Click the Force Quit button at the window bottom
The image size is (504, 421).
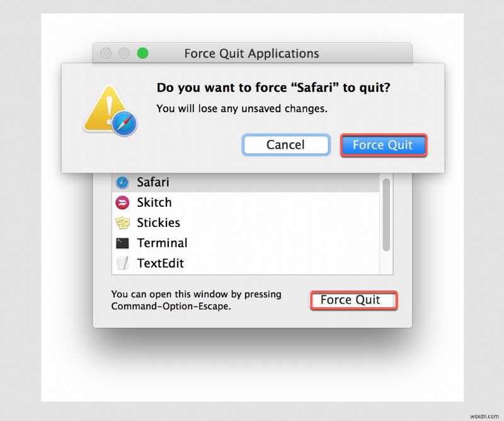click(353, 300)
